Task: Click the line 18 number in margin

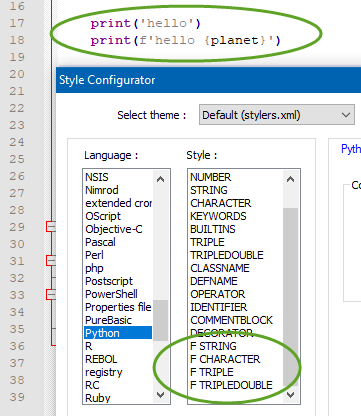Action: pyautogui.click(x=17, y=40)
